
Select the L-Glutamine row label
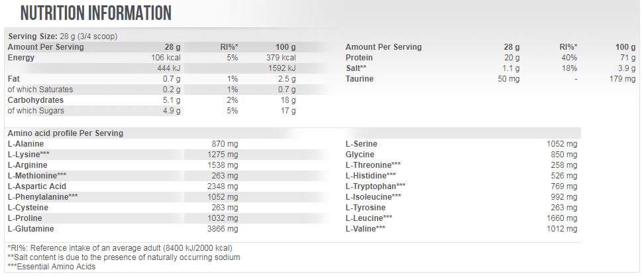(x=30, y=229)
